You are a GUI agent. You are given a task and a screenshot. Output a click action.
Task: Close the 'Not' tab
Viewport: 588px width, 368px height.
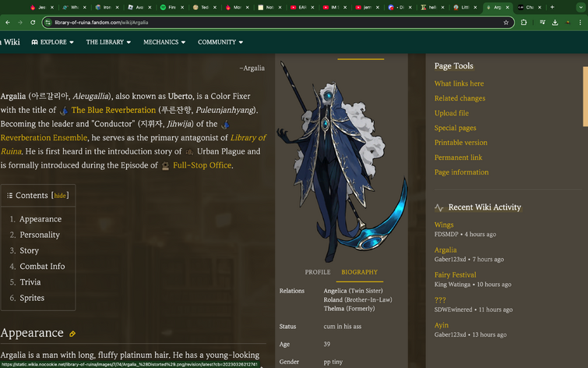[280, 7]
